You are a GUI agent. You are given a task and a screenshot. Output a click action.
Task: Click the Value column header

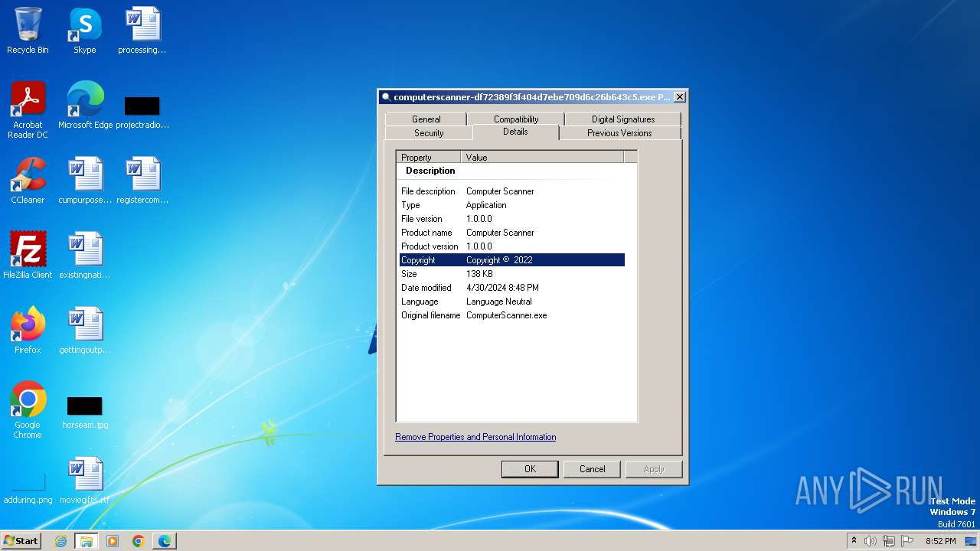[x=543, y=157]
